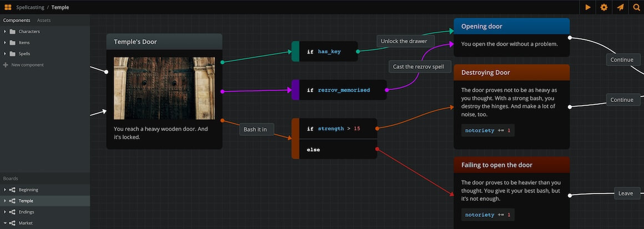Click the Spellcasting breadcrumb link

30,7
